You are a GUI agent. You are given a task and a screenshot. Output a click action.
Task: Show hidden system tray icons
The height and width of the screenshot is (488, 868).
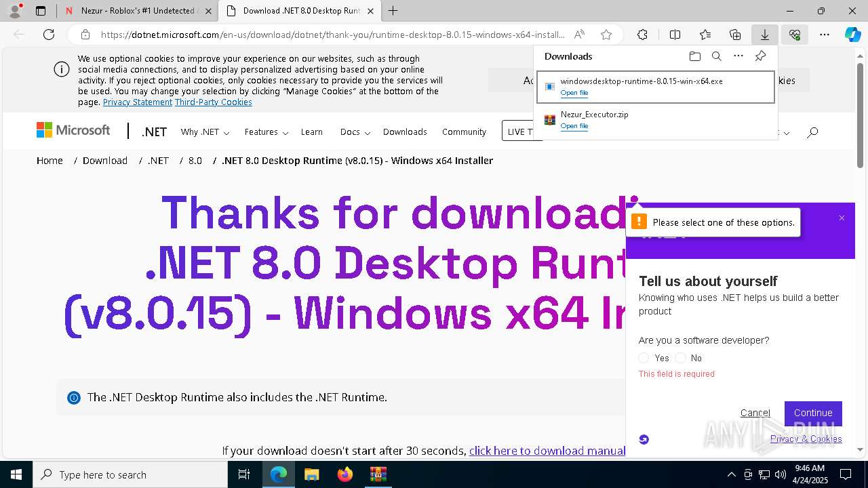click(x=731, y=474)
